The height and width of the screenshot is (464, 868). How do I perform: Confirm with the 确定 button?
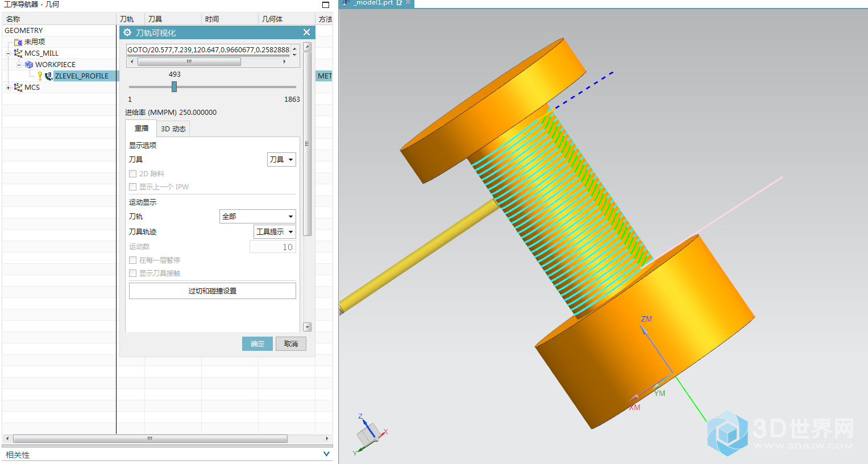point(258,344)
